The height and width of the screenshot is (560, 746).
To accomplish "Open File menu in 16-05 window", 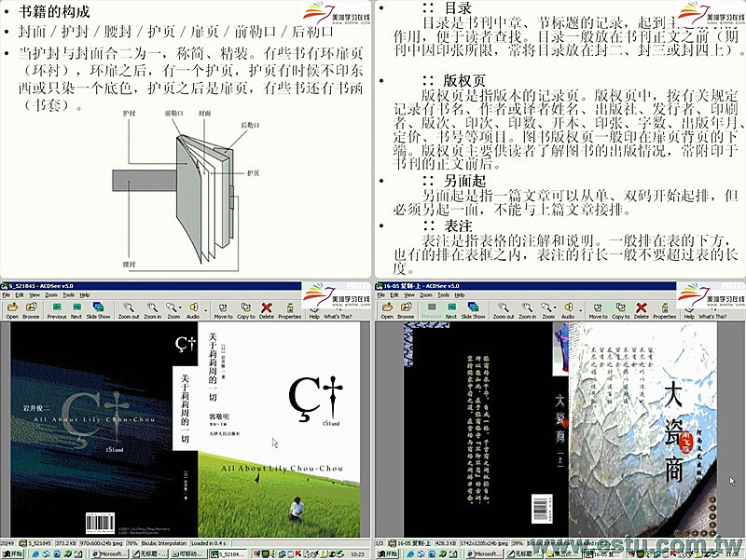I will pos(381,294).
